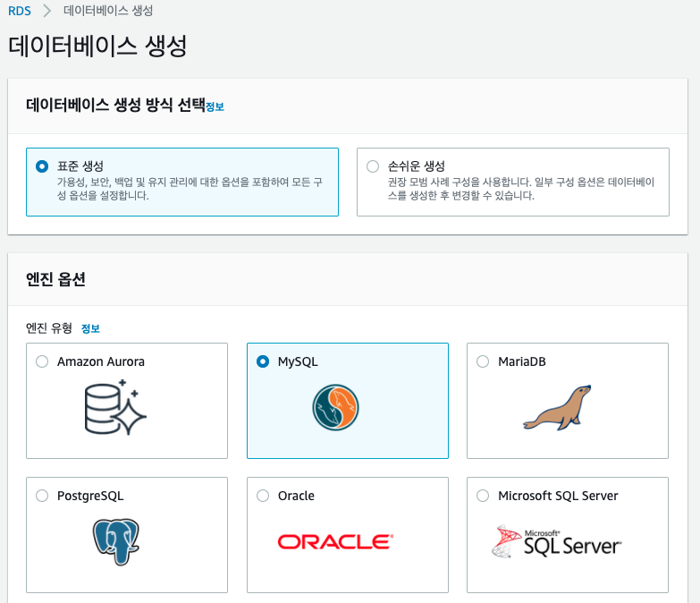The width and height of the screenshot is (700, 603).
Task: Click the Amazon Aurora label
Action: click(x=101, y=361)
